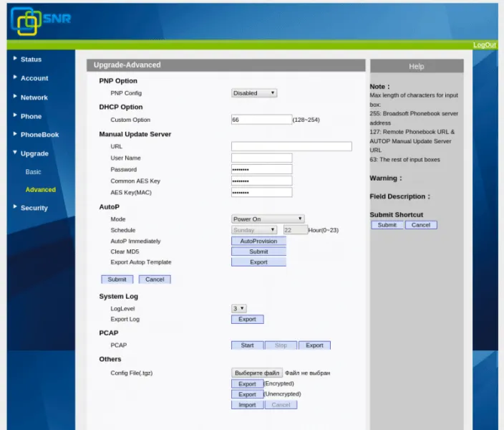The width and height of the screenshot is (504, 430).
Task: Click the arrow next to Account
Action: 15,77
